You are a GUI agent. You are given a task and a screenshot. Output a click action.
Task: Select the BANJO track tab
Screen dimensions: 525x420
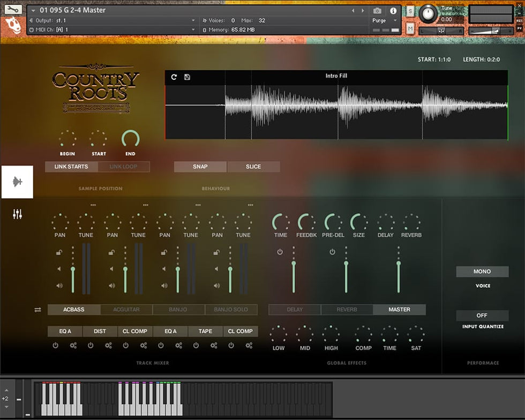pos(178,310)
